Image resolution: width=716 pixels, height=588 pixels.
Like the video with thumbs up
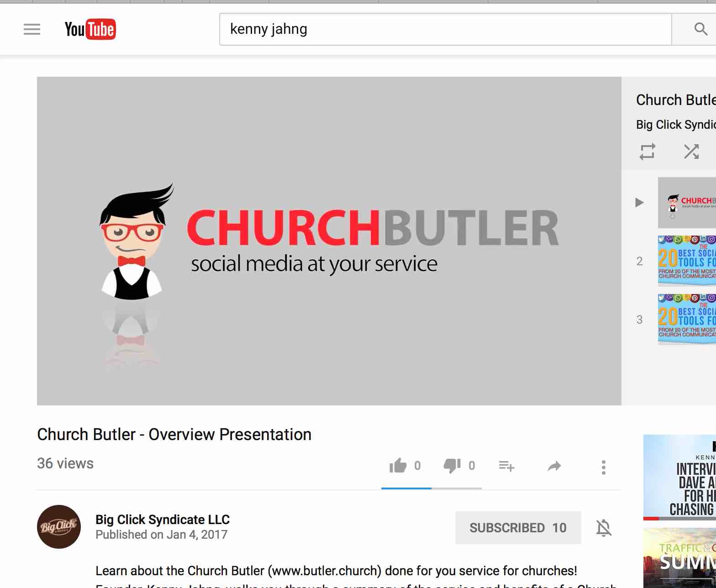(398, 466)
